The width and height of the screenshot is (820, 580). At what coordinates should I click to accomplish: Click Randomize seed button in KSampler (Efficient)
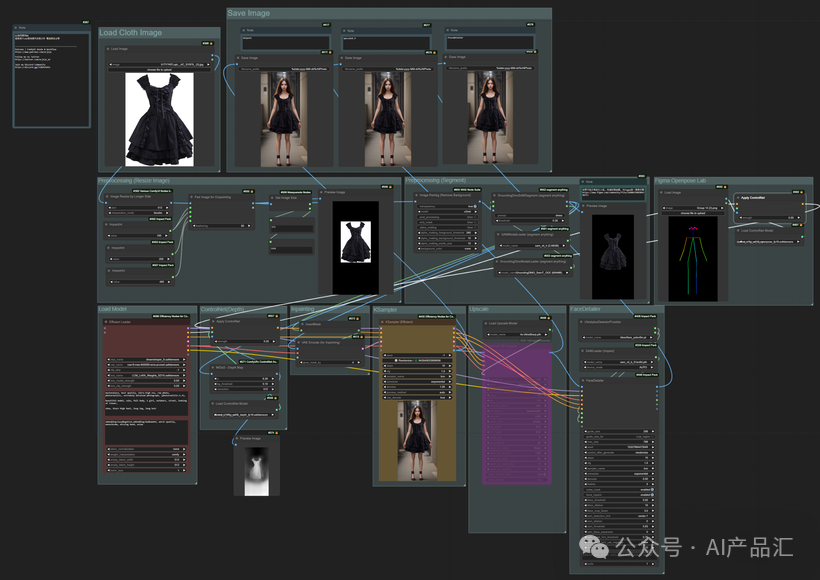(x=417, y=360)
